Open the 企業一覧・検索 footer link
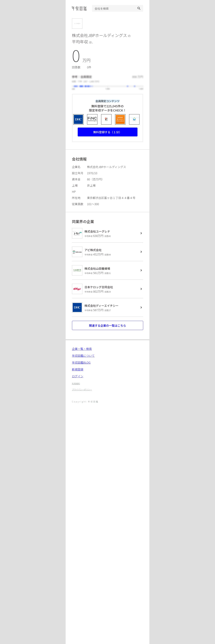215x644 pixels. (x=82, y=349)
